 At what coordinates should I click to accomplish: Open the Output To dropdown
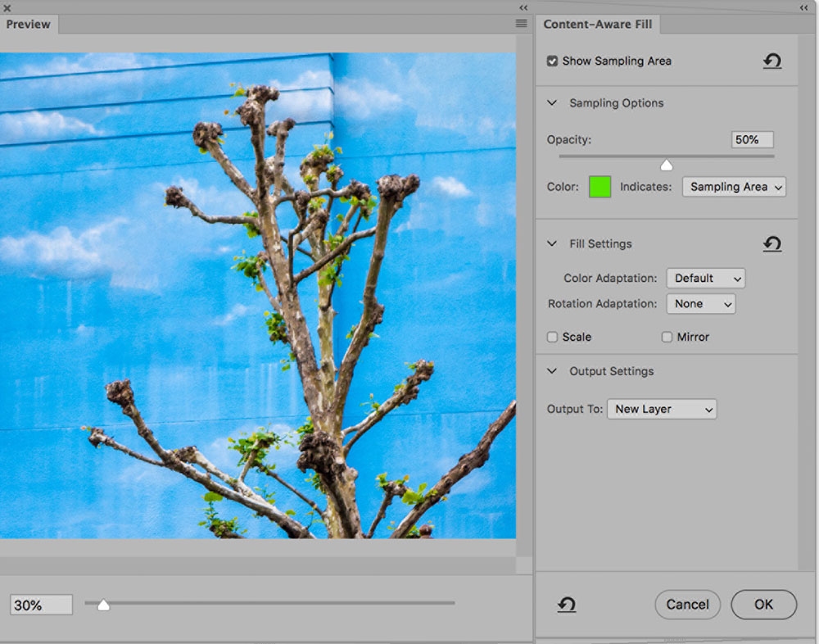(x=662, y=410)
